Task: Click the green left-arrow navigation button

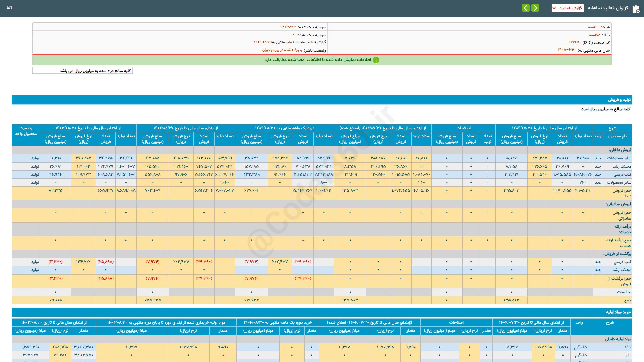Action: point(526,8)
